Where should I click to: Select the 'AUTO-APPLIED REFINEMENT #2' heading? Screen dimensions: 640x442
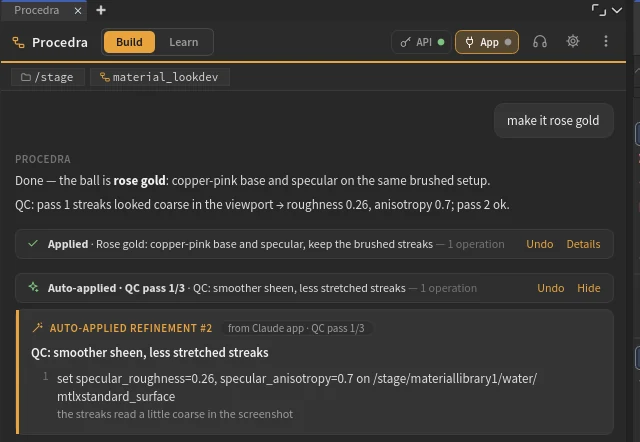pyautogui.click(x=131, y=328)
